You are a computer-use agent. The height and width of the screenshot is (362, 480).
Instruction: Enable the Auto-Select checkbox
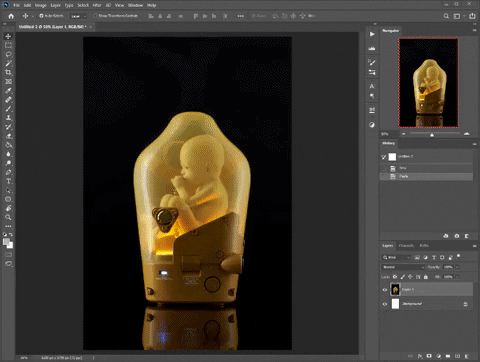[x=41, y=16]
